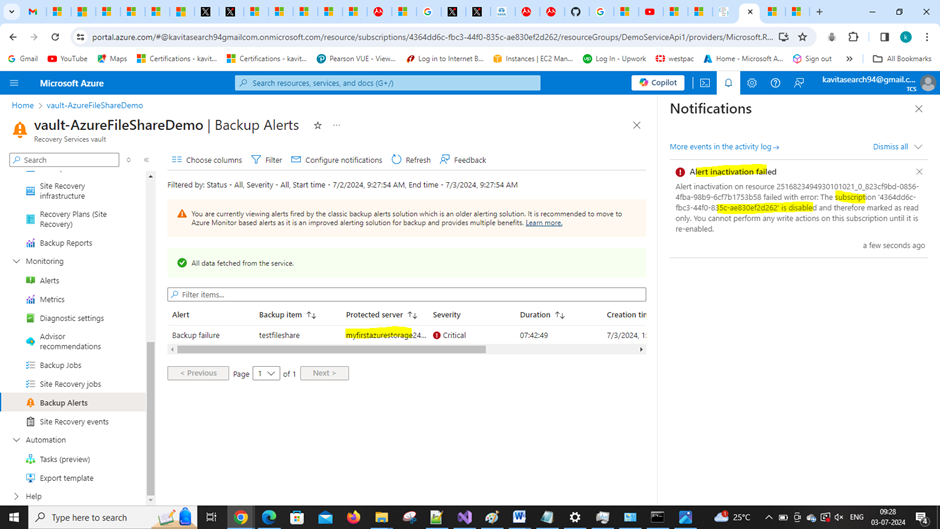Click Configure notifications
This screenshot has width=940, height=529.
click(336, 160)
